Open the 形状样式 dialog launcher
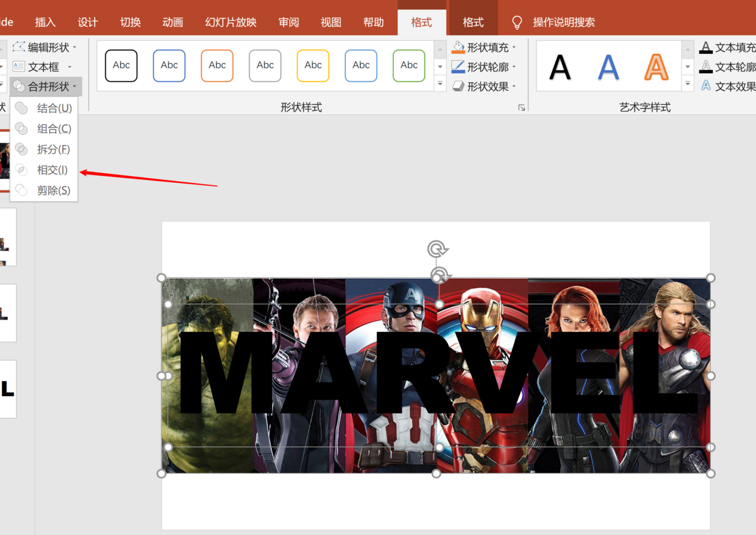The height and width of the screenshot is (535, 756). pyautogui.click(x=522, y=108)
